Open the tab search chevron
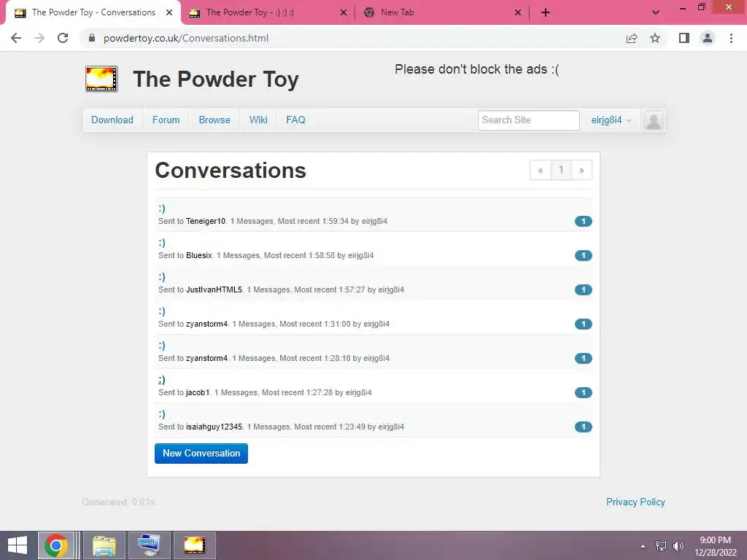 [x=656, y=12]
